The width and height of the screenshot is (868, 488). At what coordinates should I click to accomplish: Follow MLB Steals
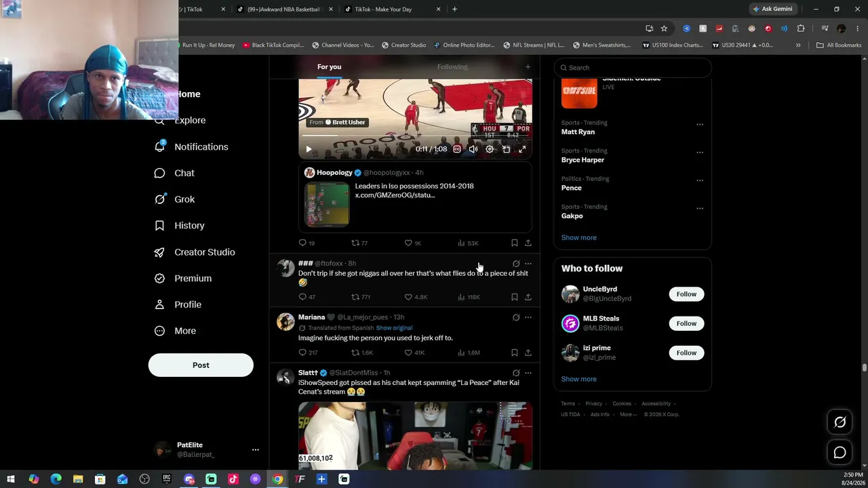tap(686, 323)
